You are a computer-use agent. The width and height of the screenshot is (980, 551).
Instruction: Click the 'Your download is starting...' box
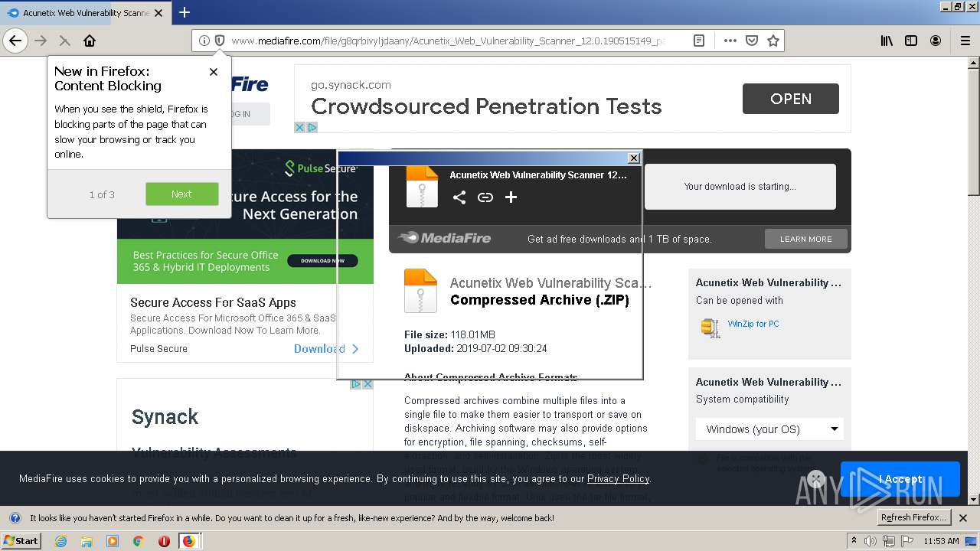point(740,186)
